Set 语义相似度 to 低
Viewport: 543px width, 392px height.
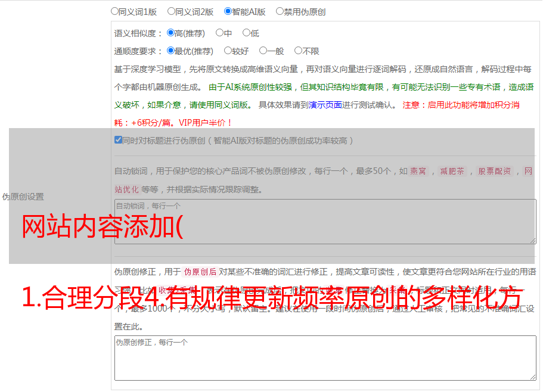(246, 33)
